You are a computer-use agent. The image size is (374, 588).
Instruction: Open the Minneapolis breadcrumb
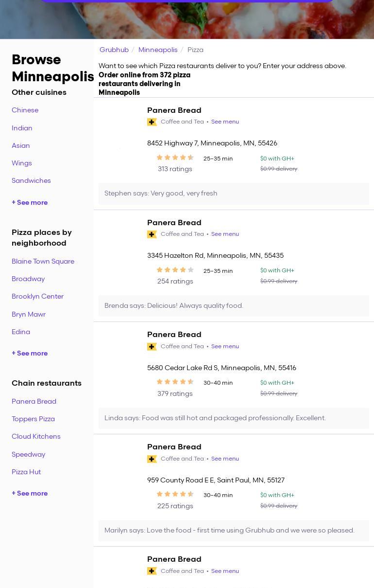click(x=158, y=50)
